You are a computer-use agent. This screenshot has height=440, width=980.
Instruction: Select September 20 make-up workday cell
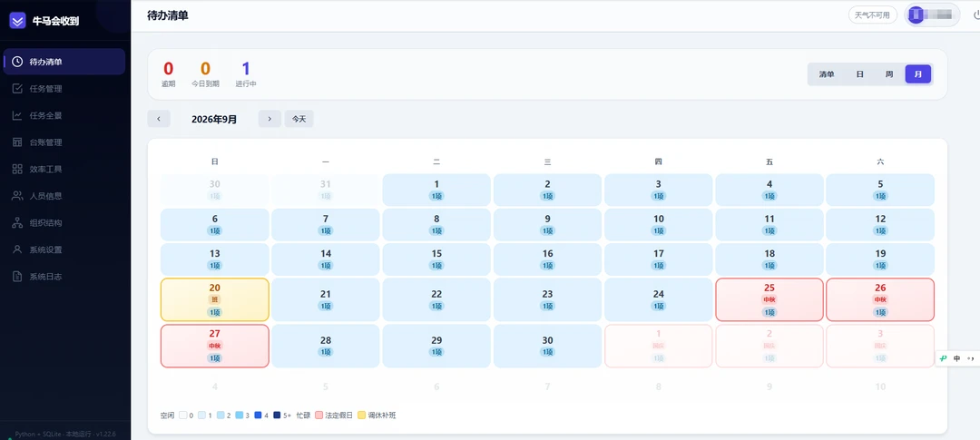point(215,299)
